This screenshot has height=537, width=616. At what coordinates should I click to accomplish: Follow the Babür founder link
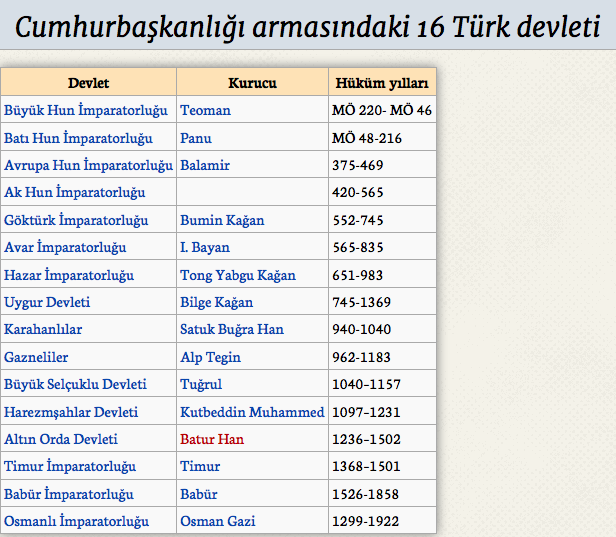199,494
